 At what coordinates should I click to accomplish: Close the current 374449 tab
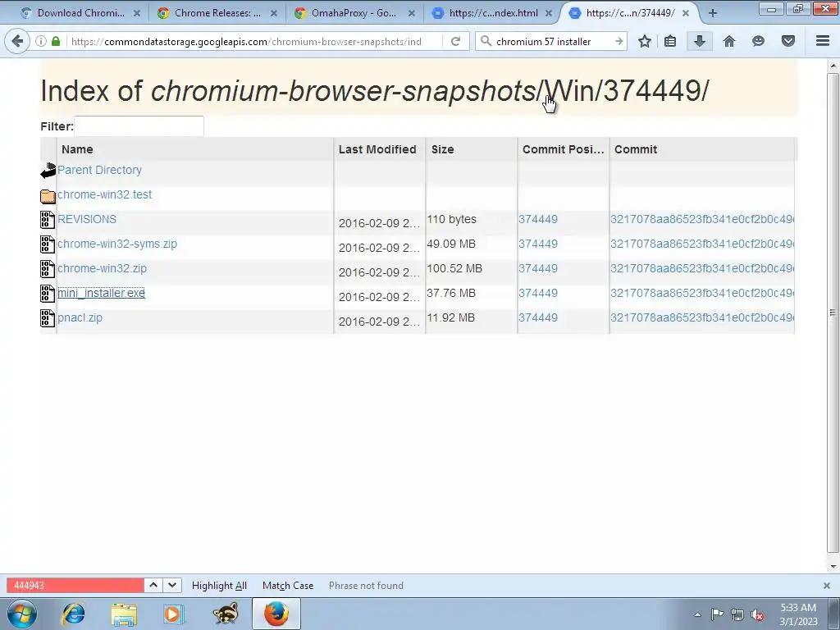click(686, 13)
